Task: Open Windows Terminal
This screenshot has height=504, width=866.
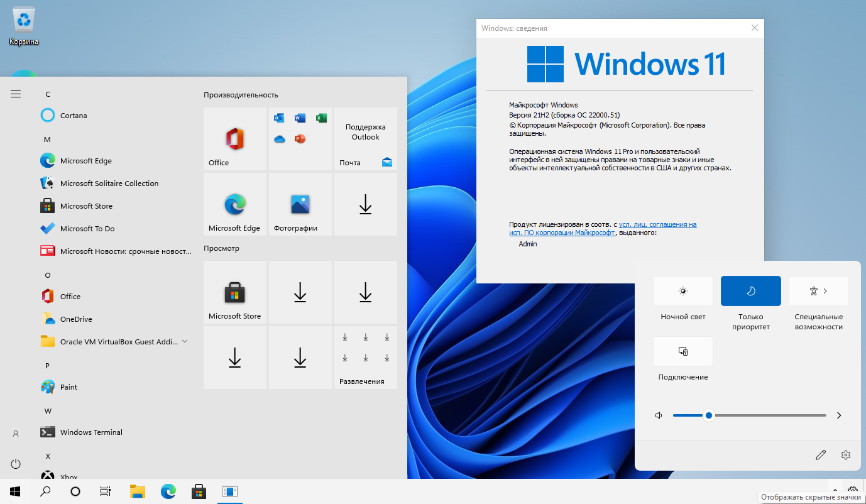Action: (116, 432)
